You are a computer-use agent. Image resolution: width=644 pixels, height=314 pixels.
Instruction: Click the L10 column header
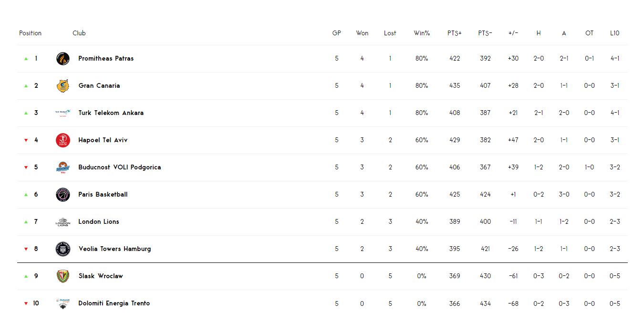[615, 33]
